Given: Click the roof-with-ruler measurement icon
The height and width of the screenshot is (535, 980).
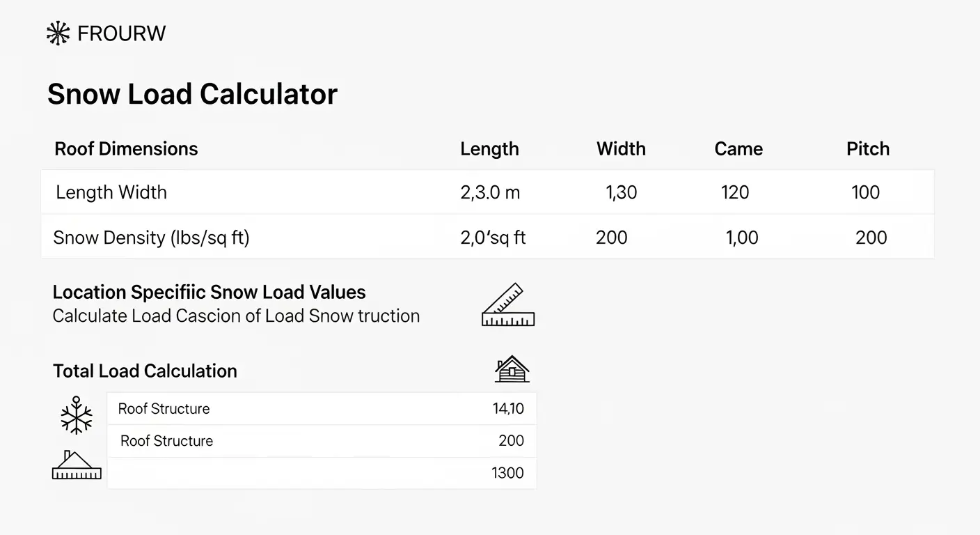Looking at the screenshot, I should 77,465.
